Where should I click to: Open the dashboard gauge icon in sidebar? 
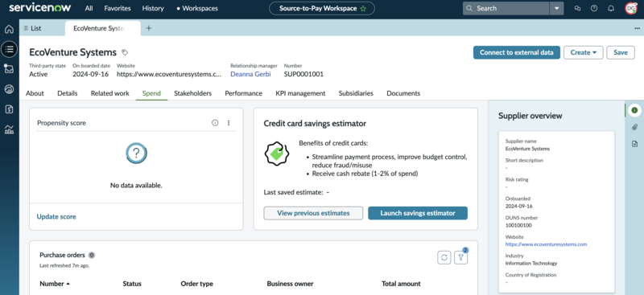tap(9, 89)
